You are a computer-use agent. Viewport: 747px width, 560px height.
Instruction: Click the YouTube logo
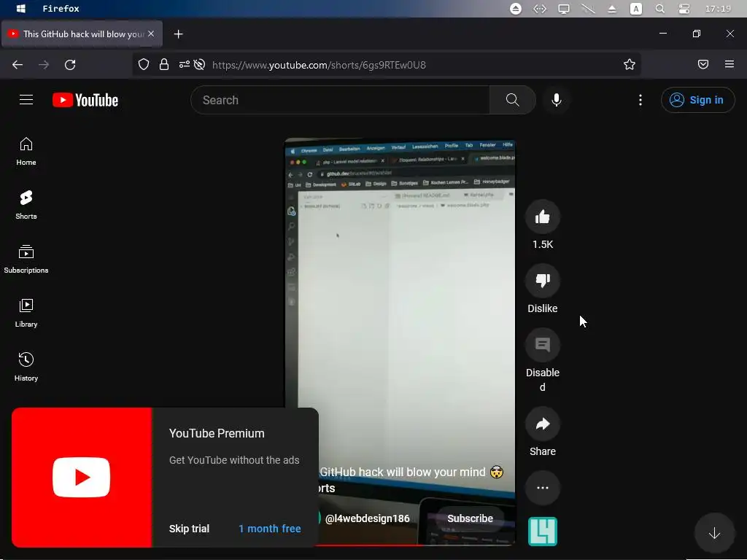click(x=85, y=100)
